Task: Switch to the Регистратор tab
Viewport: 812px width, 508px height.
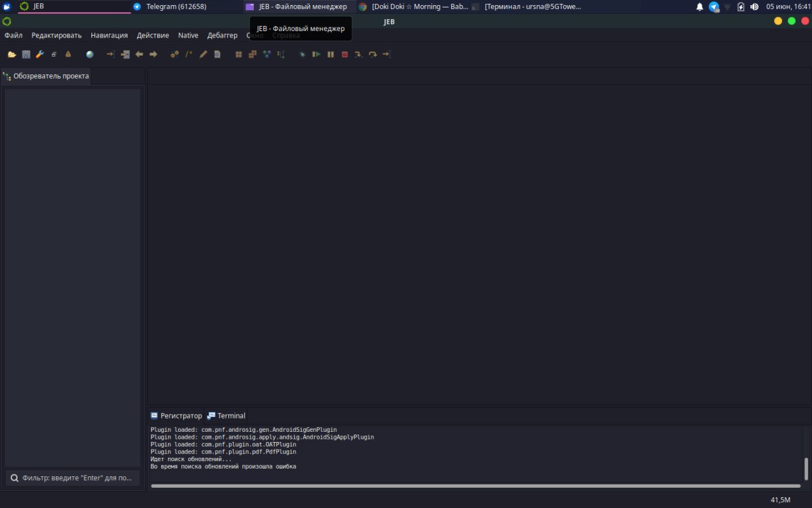Action: [176, 416]
